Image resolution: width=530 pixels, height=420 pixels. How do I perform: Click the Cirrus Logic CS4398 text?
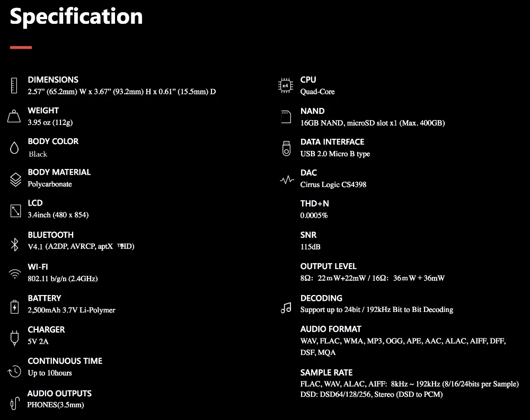333,184
